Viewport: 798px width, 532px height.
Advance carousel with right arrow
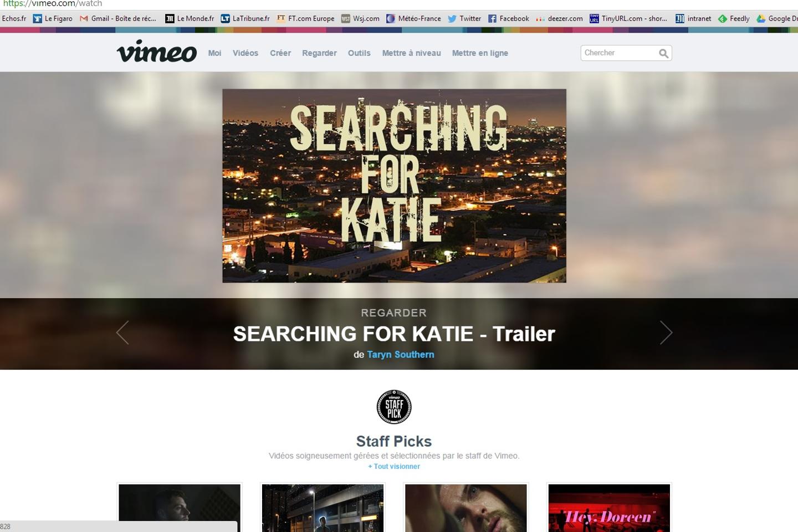[666, 332]
